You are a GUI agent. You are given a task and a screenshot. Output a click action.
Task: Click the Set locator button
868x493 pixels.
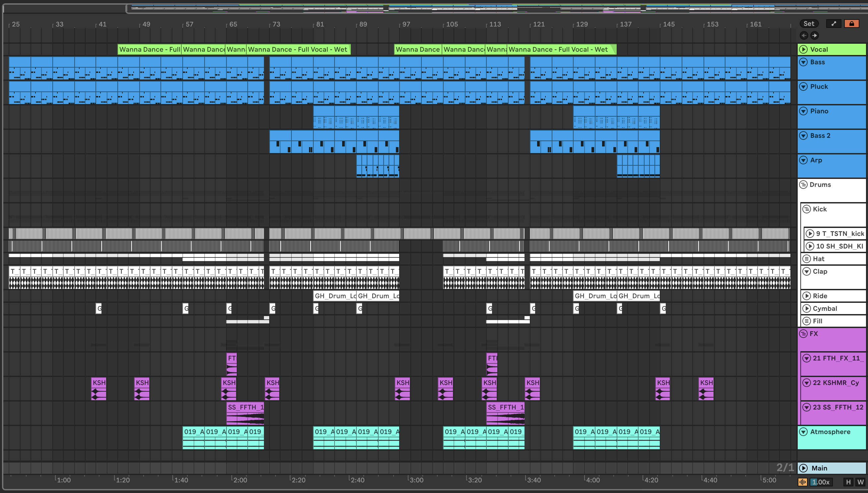809,24
